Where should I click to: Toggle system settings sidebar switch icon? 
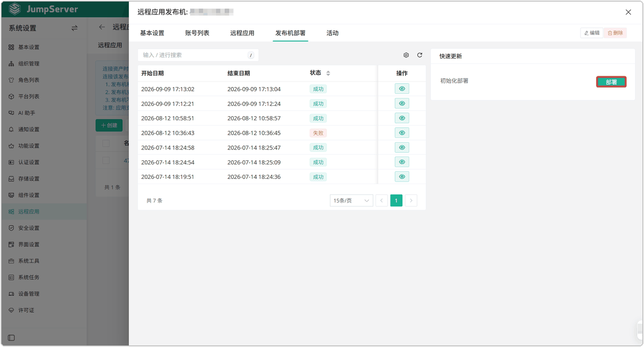click(x=74, y=28)
